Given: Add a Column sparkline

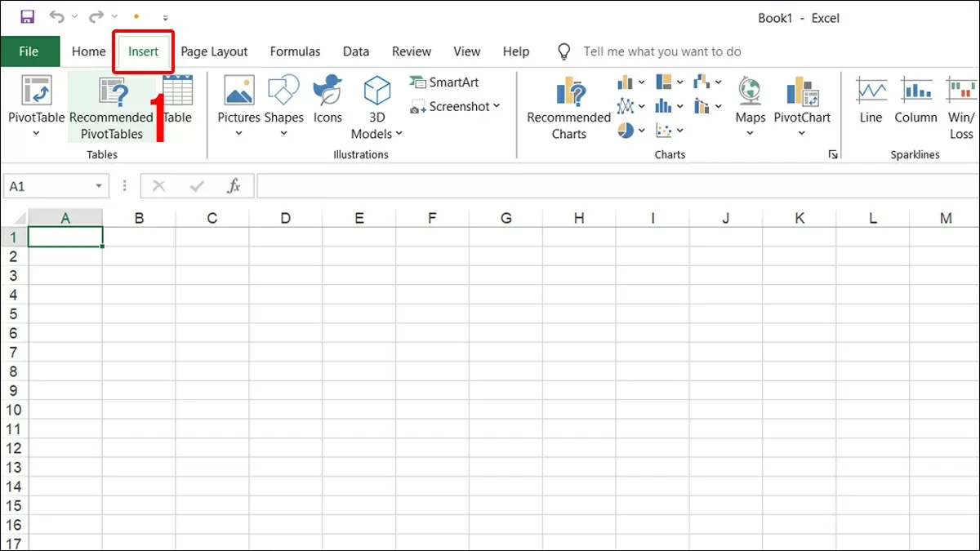Looking at the screenshot, I should coord(915,98).
